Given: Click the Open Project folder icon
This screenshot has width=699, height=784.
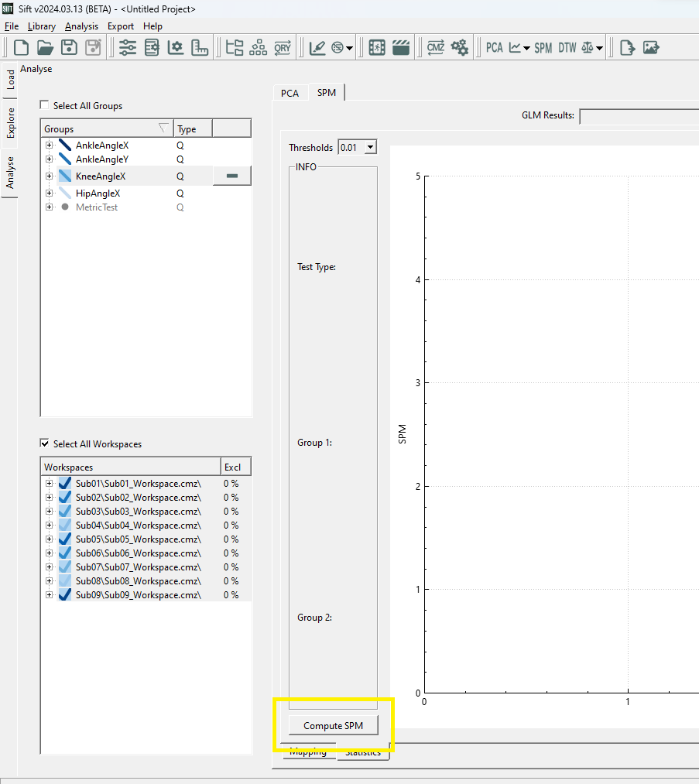Looking at the screenshot, I should tap(45, 47).
